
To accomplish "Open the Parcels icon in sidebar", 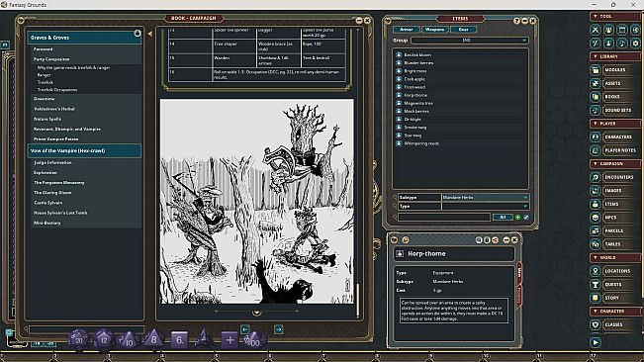I will point(596,230).
